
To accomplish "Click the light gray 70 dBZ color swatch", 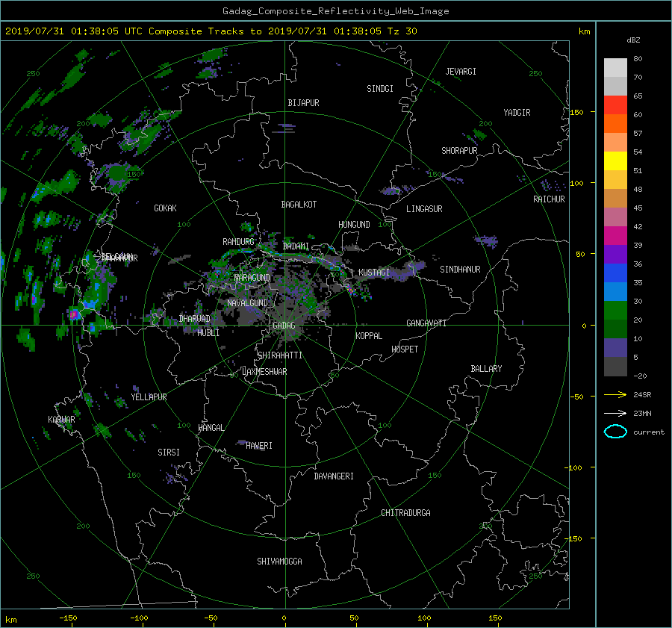I will coord(615,68).
